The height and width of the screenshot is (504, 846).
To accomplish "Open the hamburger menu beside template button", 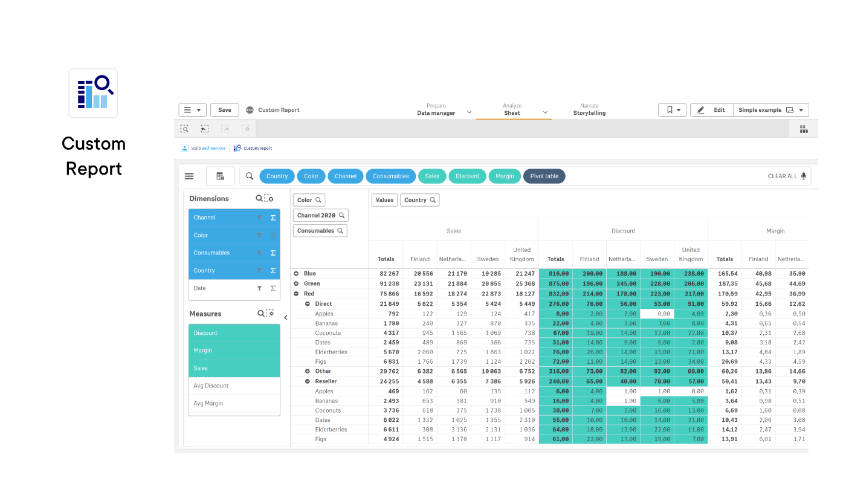I will (x=189, y=176).
